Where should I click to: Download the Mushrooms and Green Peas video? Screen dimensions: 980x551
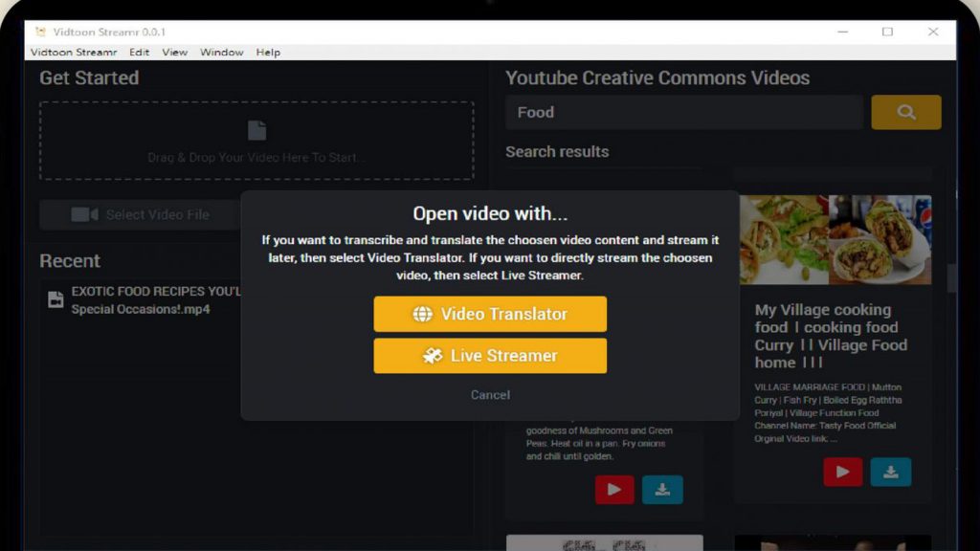pos(662,489)
